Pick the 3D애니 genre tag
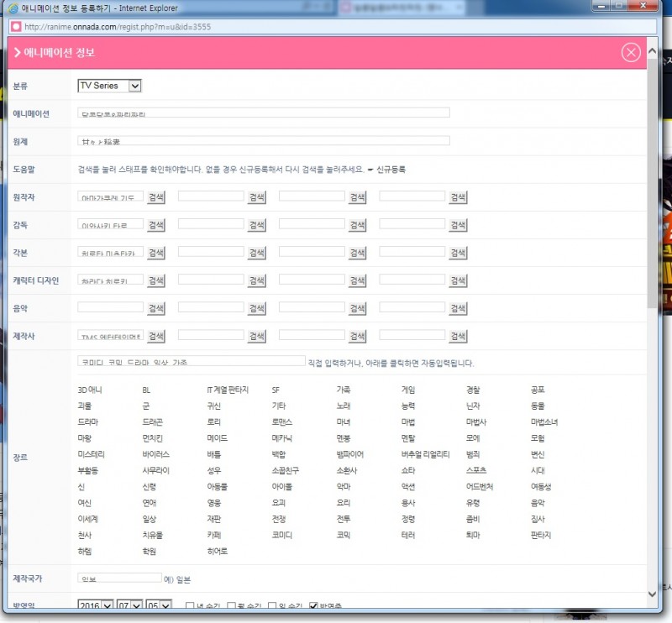Viewport: 672px width, 623px height. (89, 390)
